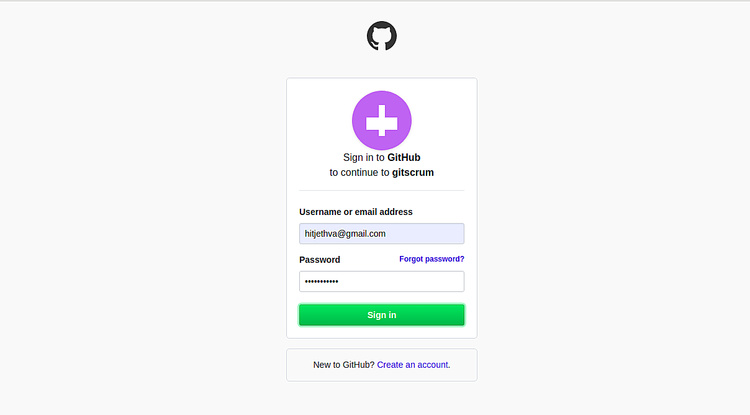
Task: Click the "New to GitHub?" text
Action: point(343,365)
